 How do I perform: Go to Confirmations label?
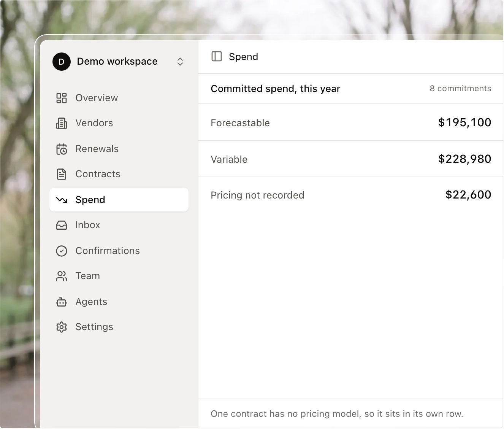108,251
